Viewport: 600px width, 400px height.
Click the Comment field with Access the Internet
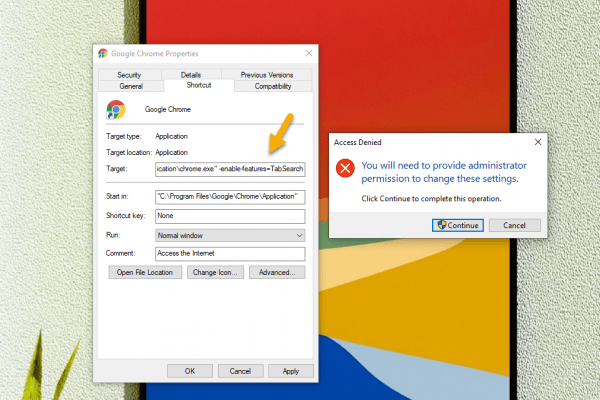tap(230, 253)
